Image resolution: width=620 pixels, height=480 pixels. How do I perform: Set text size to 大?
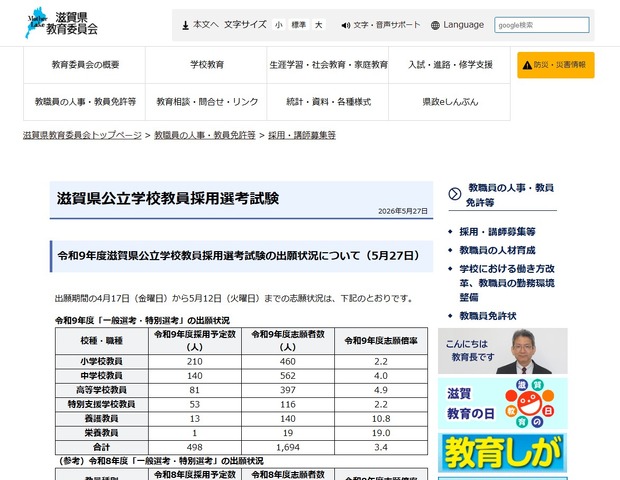point(319,25)
